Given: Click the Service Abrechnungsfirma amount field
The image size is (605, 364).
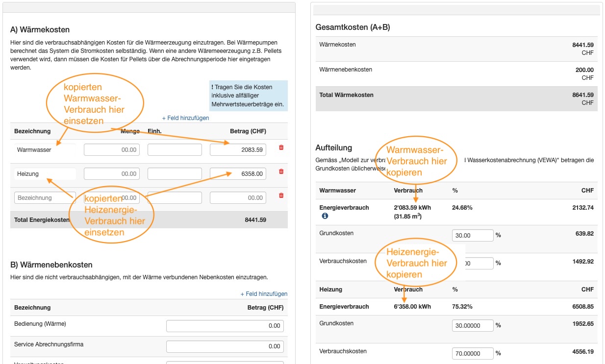Looking at the screenshot, I should 225,346.
